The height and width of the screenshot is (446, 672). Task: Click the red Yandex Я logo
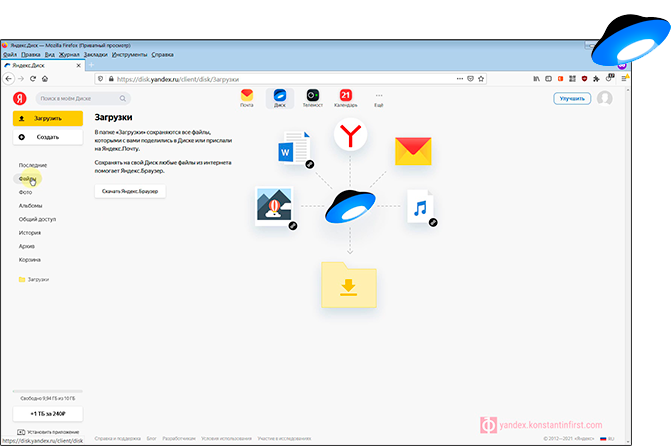click(x=20, y=99)
